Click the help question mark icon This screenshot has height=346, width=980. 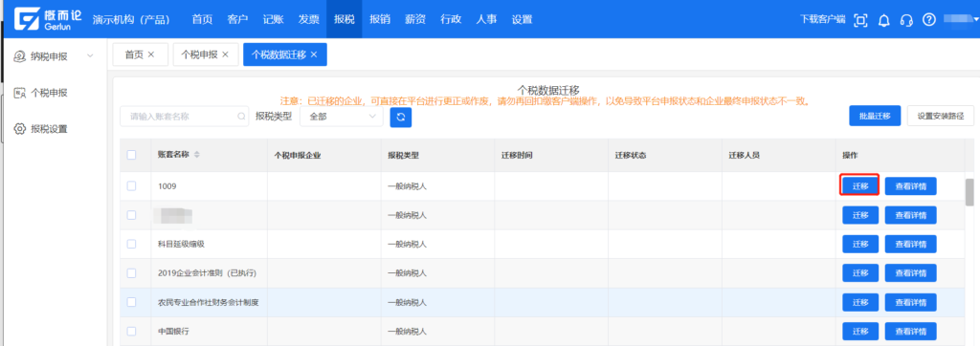point(928,20)
